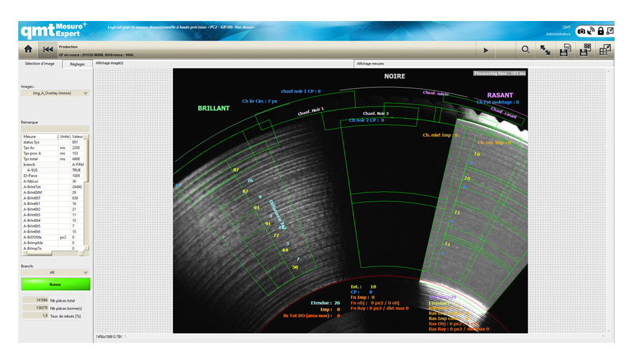Open the Affichage mesures tab

(370, 63)
